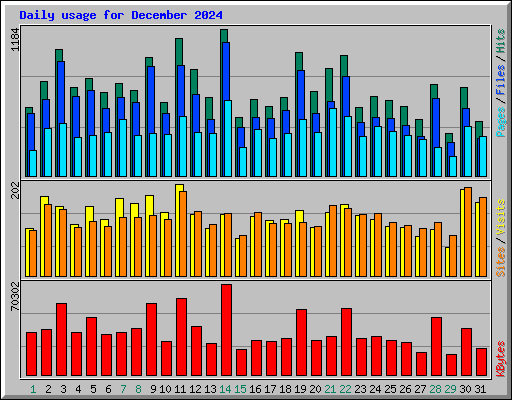Click the red KBytes bar for day 19
The width and height of the screenshot is (512, 400).
tap(301, 343)
